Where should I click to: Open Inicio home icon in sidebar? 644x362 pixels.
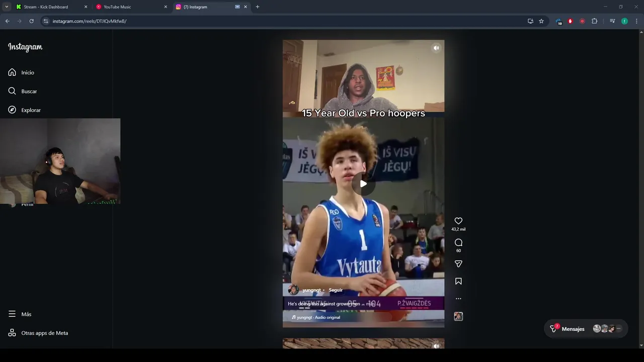pos(12,72)
